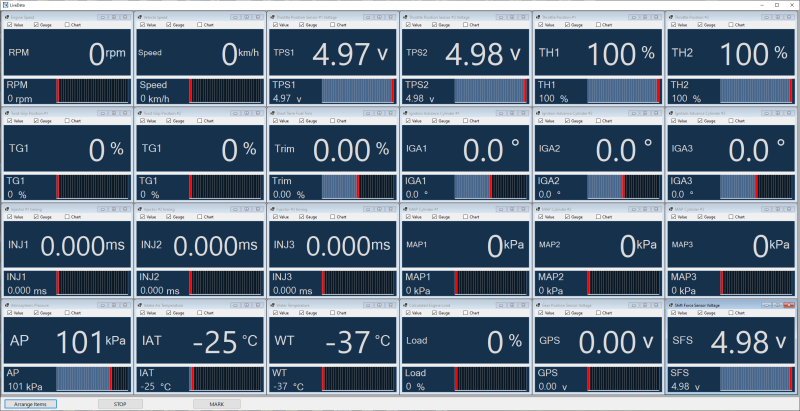Click the Water Temperature panel's title icon
Viewport: 800px width, 411px height.
(x=272, y=305)
